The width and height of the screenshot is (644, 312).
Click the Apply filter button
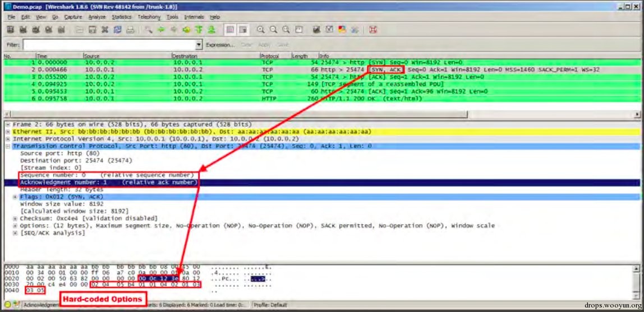[264, 45]
